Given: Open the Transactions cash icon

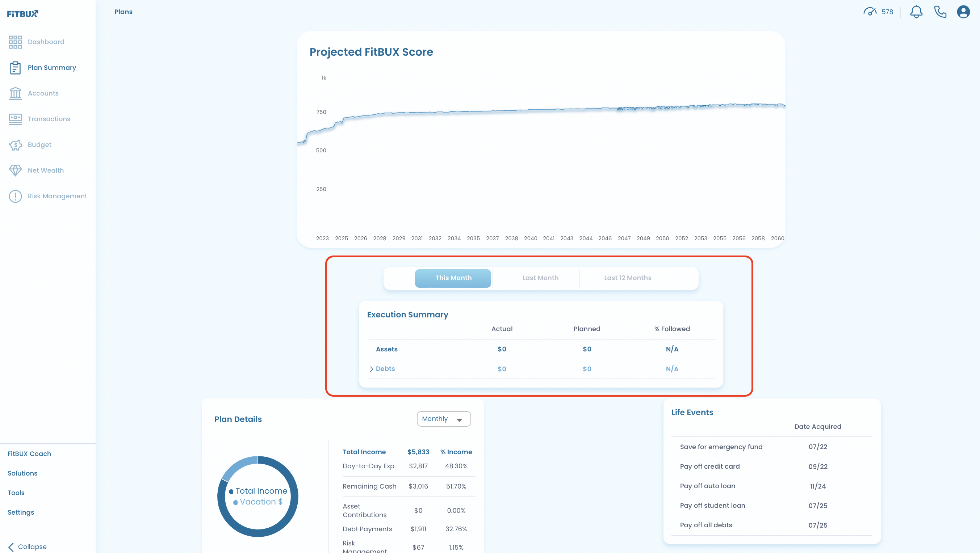Looking at the screenshot, I should tap(15, 119).
